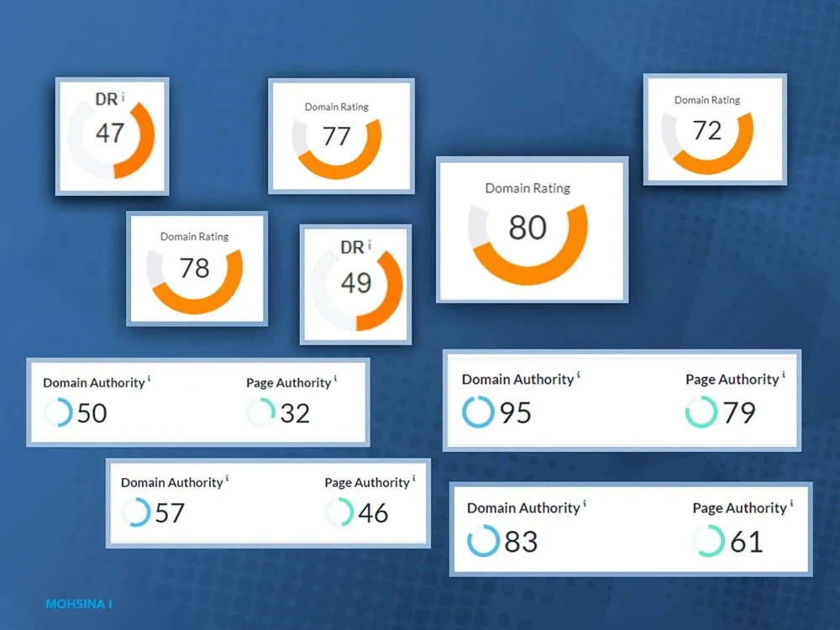Click info icon beside Domain Authority 95

579,375
